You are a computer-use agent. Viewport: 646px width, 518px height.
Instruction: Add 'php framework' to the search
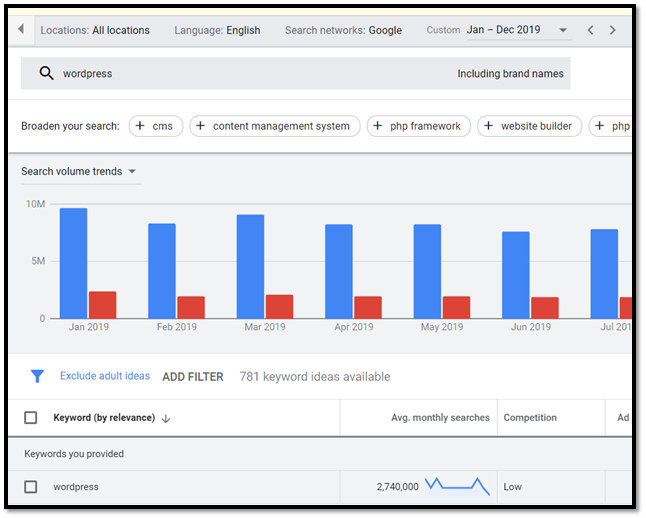pos(419,126)
